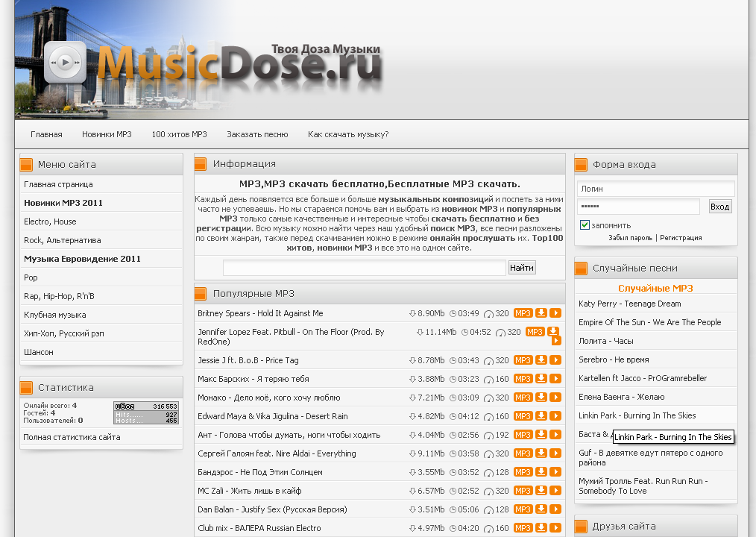
Task: Open Лолита - Часы random song
Action: (x=606, y=341)
